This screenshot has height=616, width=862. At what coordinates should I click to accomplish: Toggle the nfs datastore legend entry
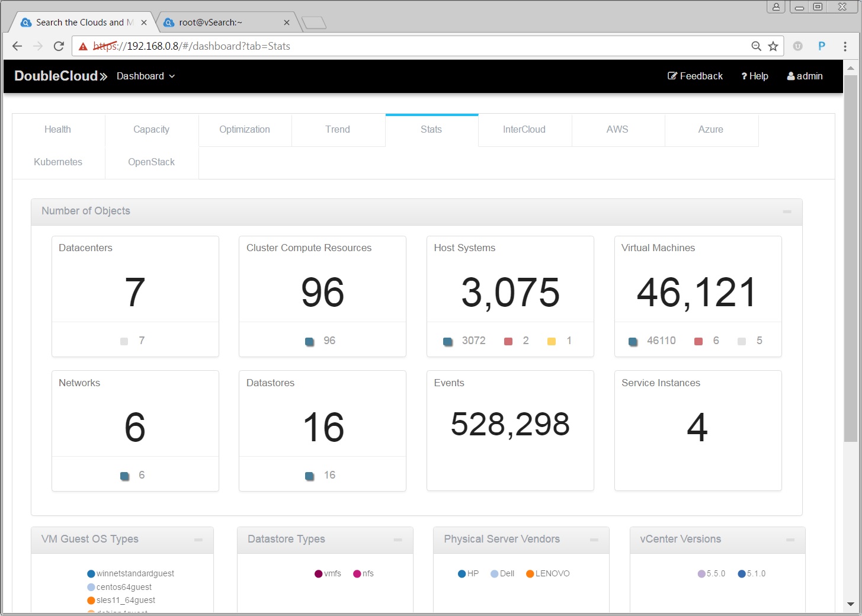(x=363, y=573)
